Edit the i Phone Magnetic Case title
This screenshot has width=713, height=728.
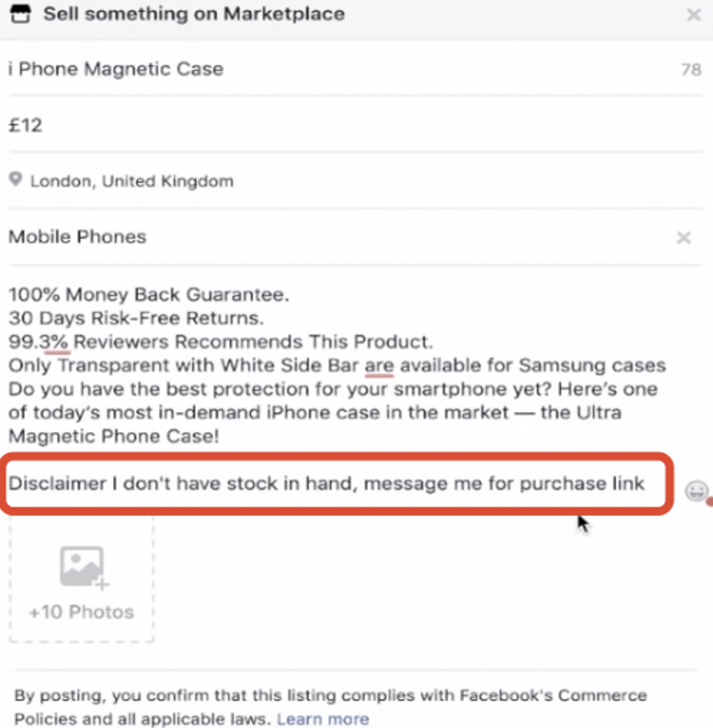point(116,69)
